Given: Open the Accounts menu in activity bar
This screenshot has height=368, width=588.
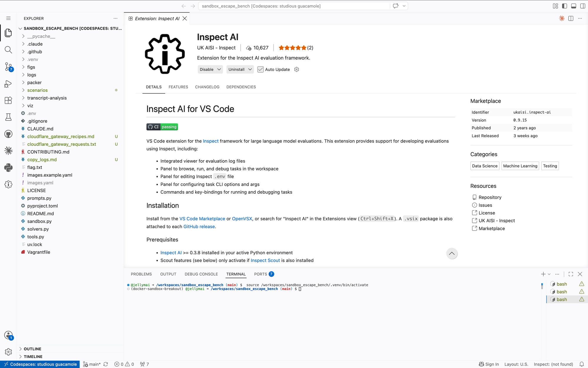Looking at the screenshot, I should pyautogui.click(x=8, y=335).
